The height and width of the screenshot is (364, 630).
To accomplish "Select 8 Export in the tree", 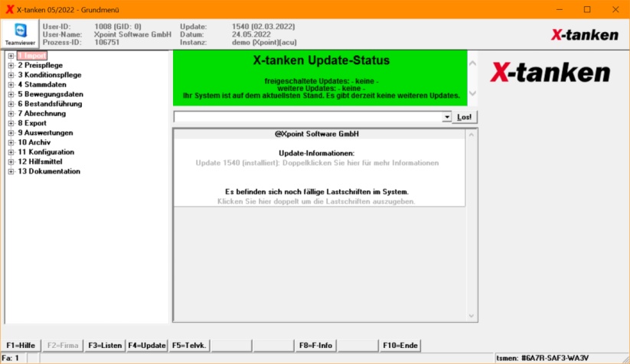I will tap(32, 123).
